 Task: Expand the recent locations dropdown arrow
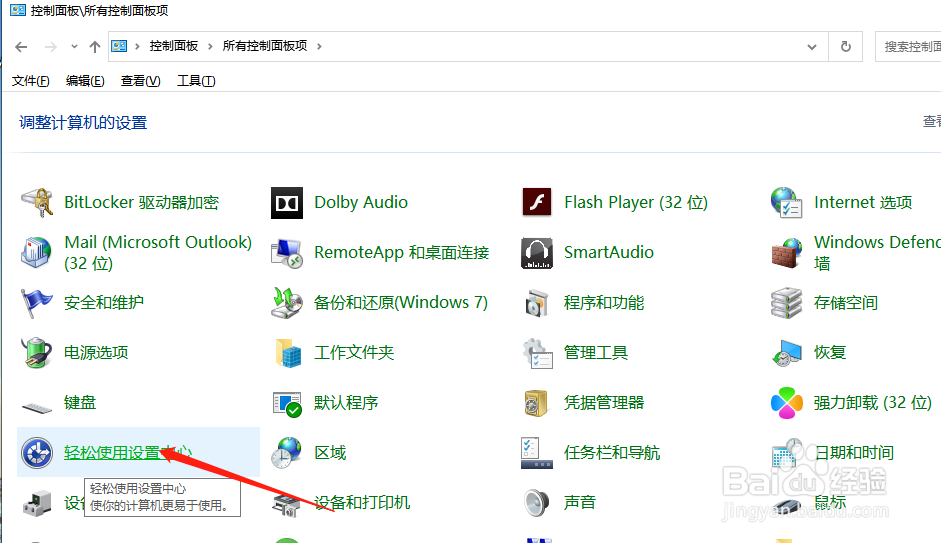74,46
